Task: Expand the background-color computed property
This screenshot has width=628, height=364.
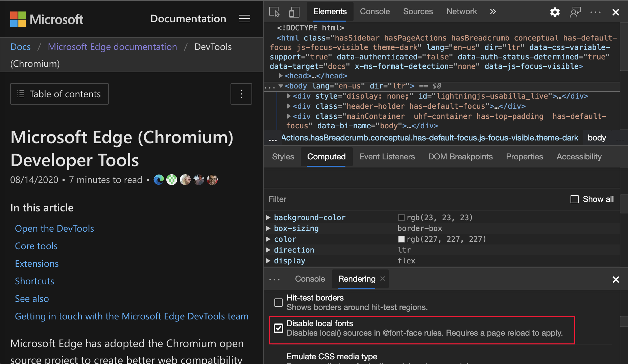Action: (268, 217)
